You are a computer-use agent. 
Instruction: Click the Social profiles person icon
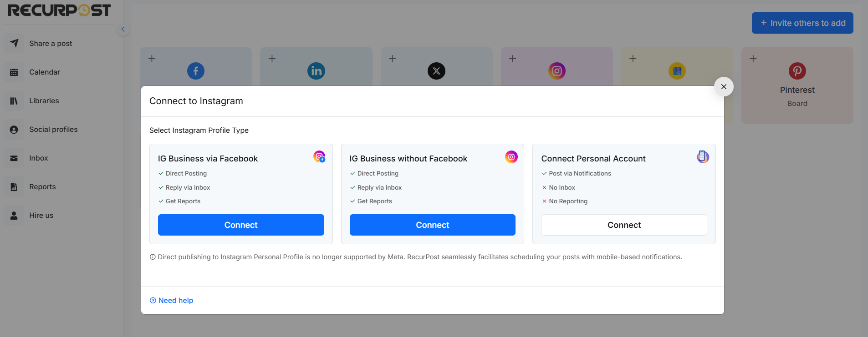(x=14, y=129)
